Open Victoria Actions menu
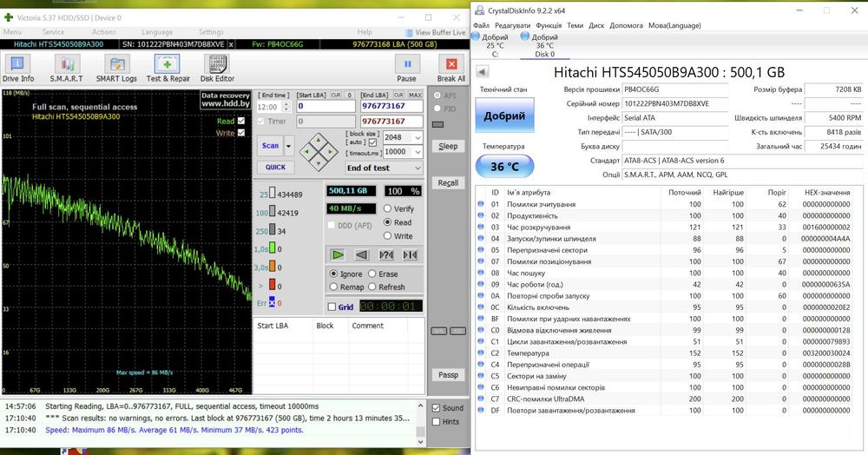This screenshot has height=455, width=868. (x=104, y=32)
